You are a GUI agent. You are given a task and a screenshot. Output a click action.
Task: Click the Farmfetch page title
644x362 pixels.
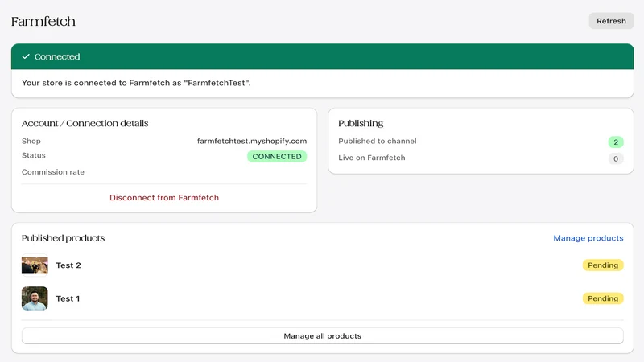pyautogui.click(x=43, y=22)
